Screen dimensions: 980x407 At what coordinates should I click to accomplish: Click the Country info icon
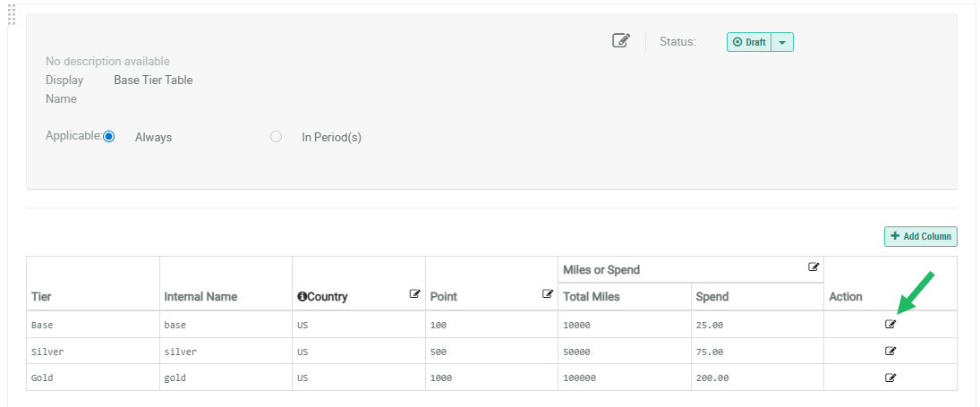pos(302,296)
